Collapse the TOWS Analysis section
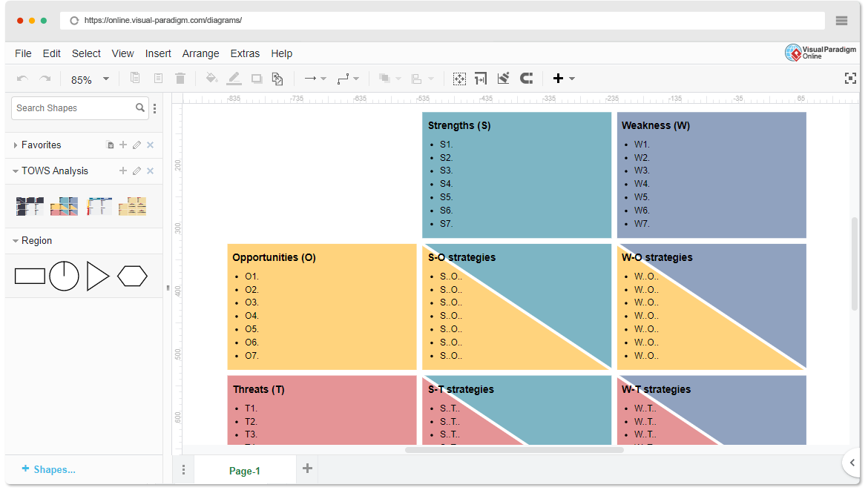868x493 pixels. coord(16,171)
